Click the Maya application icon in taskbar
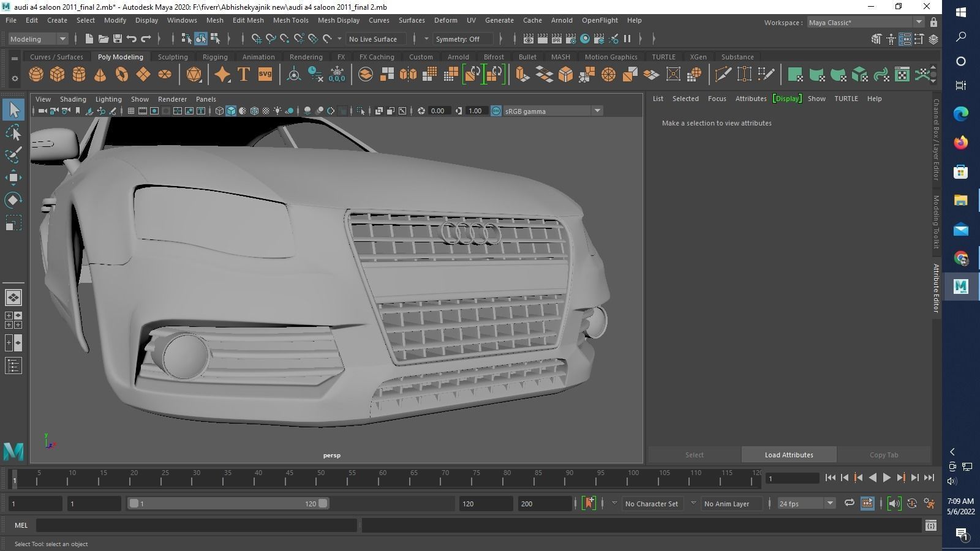 pos(961,286)
